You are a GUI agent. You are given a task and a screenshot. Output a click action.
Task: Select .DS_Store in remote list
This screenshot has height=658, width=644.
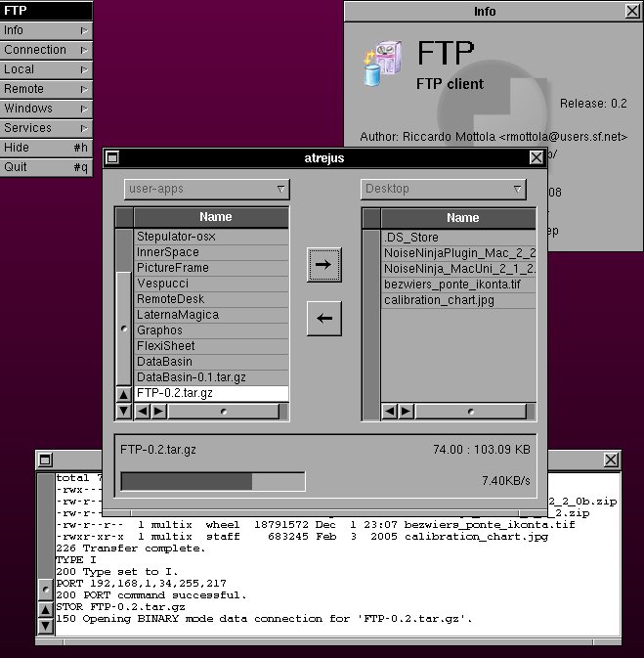click(458, 238)
